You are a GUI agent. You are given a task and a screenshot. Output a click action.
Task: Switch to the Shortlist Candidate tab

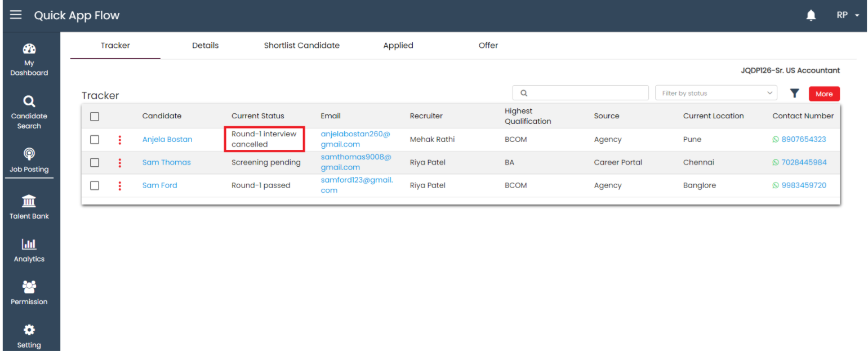301,46
